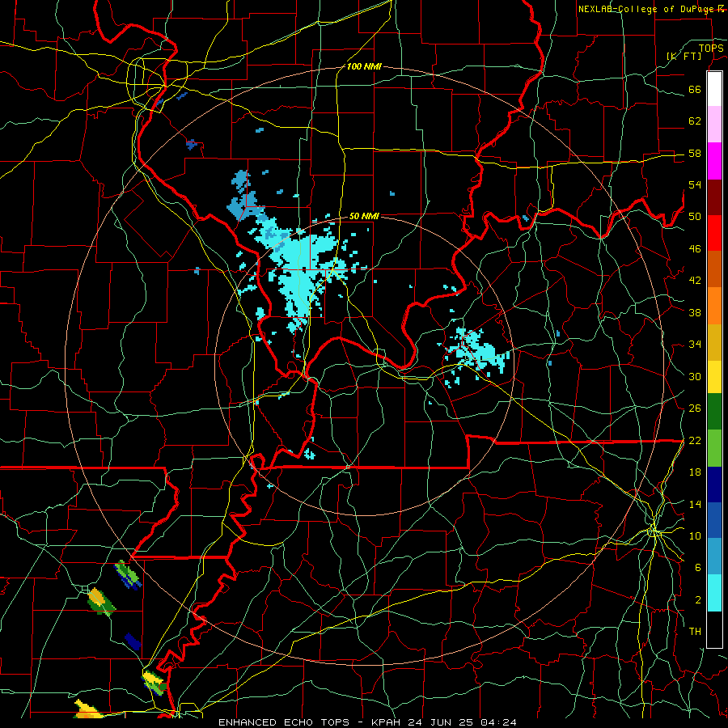Click the TH legend label
This screenshot has height=728, width=728.
pos(695,631)
